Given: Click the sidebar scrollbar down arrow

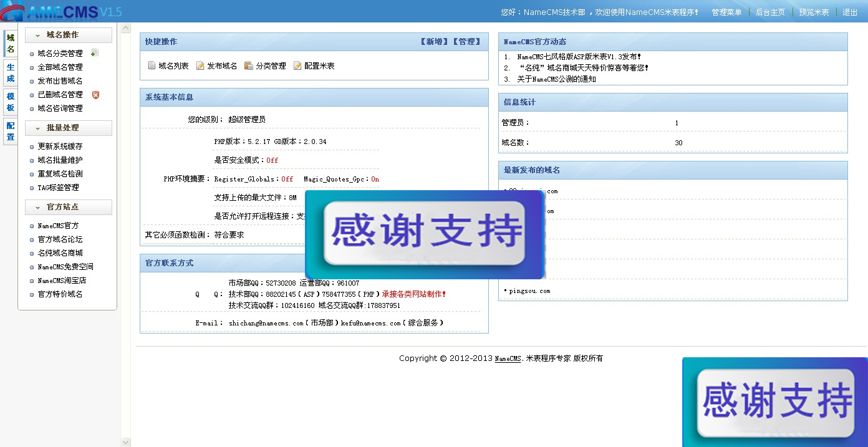Looking at the screenshot, I should [x=126, y=442].
